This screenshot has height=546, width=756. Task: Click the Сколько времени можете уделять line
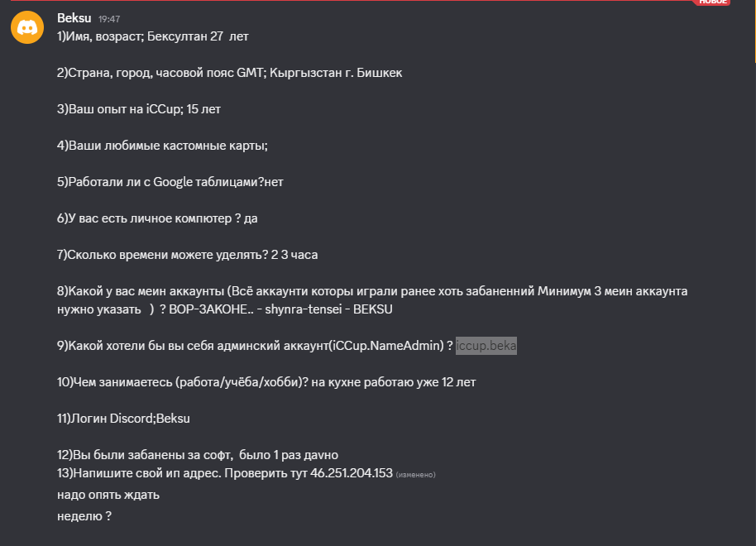pyautogui.click(x=187, y=255)
